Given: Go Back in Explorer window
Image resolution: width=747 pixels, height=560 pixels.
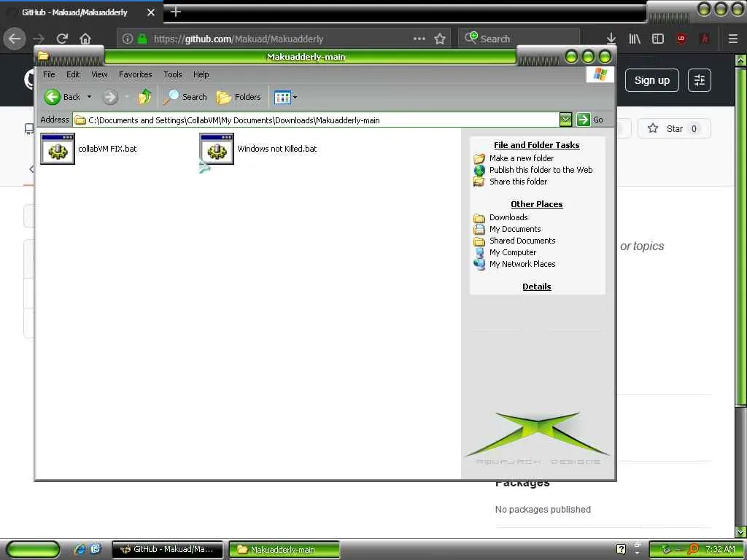Looking at the screenshot, I should 63,97.
